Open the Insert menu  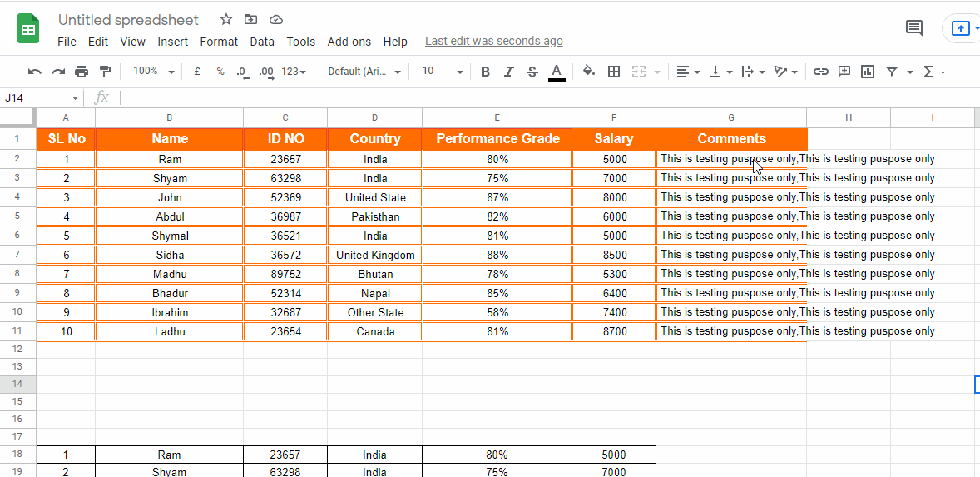click(172, 42)
